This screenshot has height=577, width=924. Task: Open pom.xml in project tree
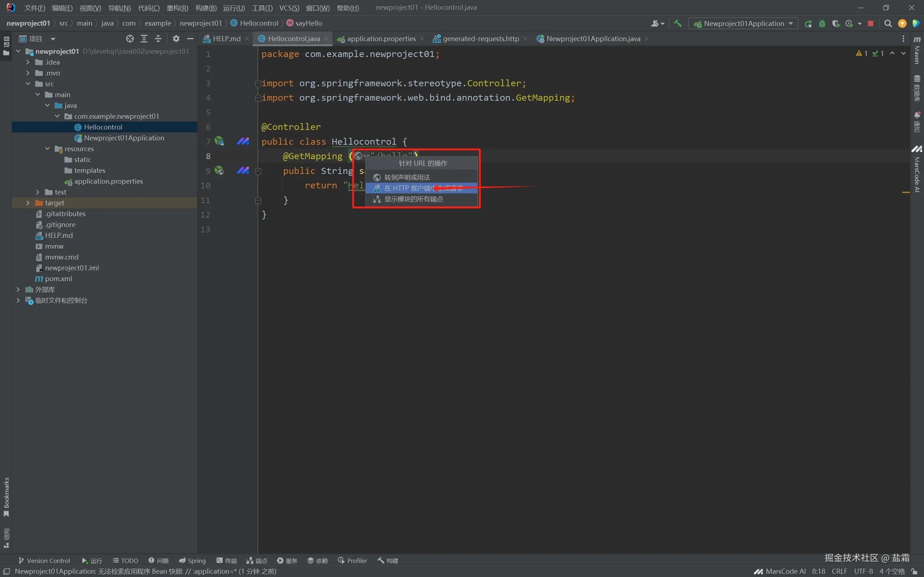pos(58,279)
